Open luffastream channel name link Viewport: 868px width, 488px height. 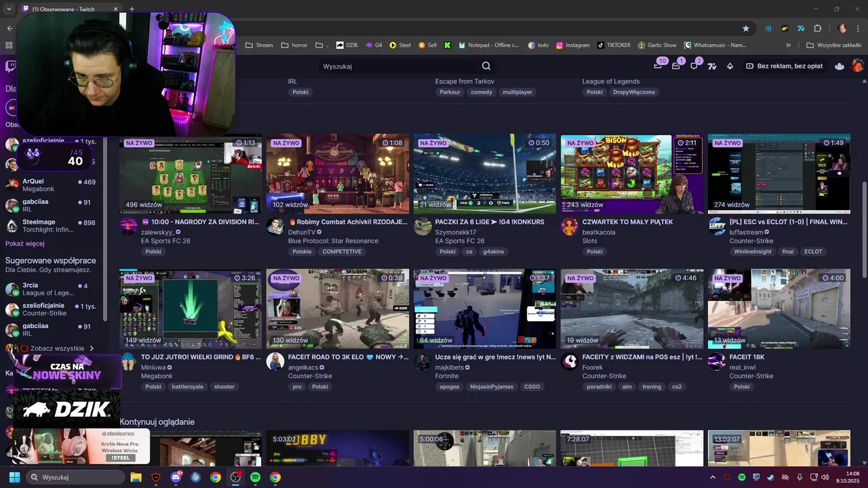[746, 232]
